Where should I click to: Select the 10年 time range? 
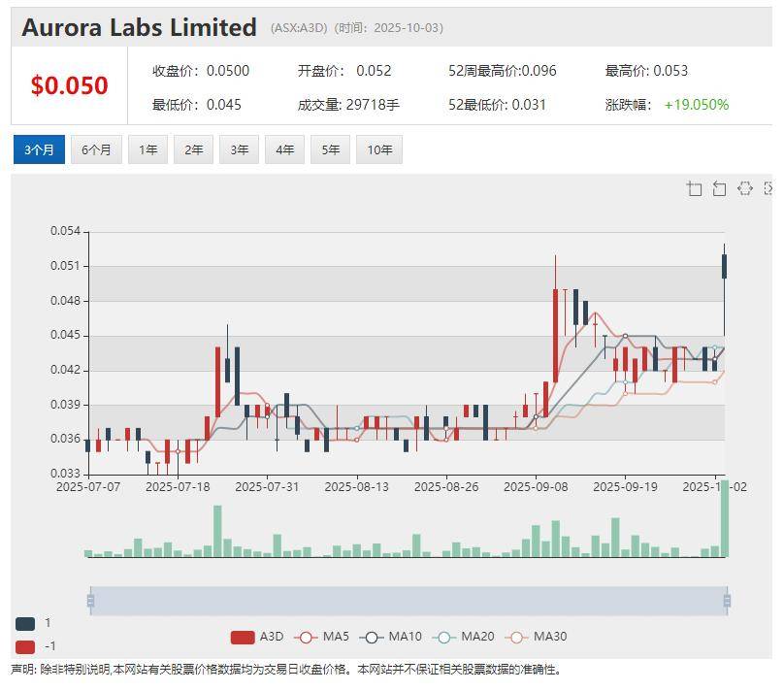pyautogui.click(x=379, y=149)
